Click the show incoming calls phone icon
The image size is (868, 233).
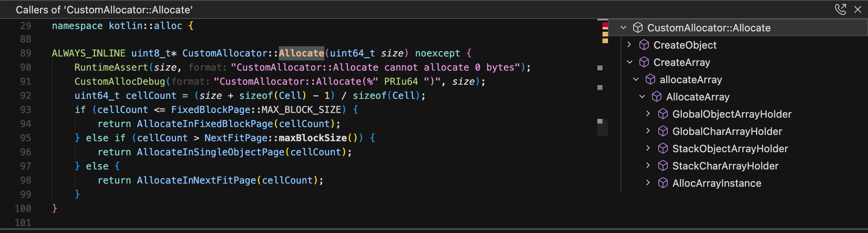[840, 9]
